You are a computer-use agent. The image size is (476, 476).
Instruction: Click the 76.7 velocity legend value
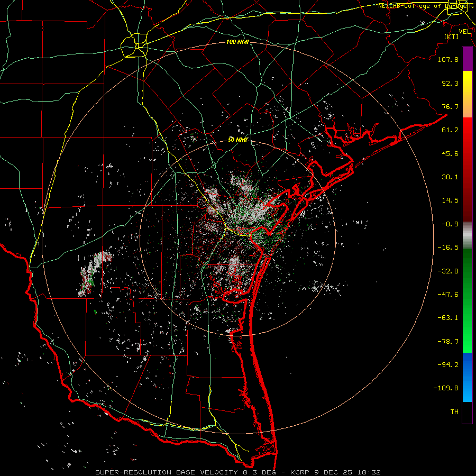point(450,106)
